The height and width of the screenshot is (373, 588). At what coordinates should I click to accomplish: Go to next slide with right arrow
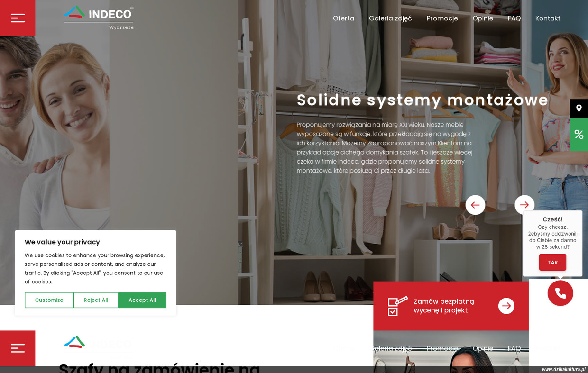(524, 205)
